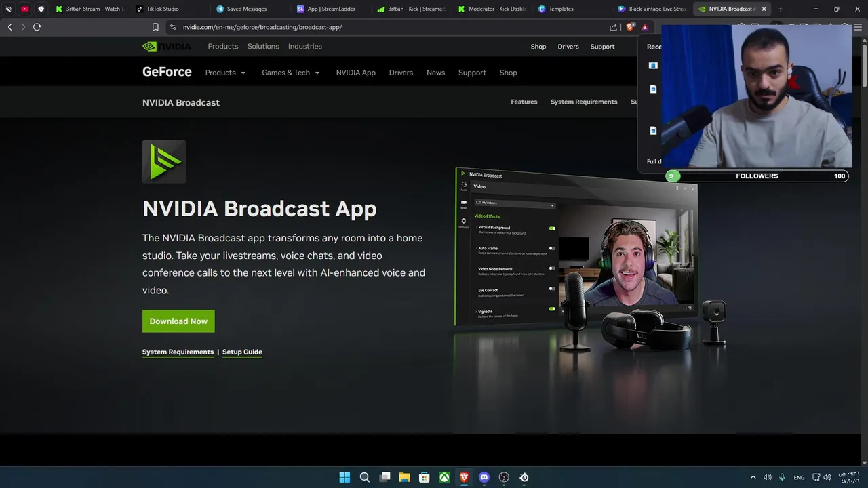This screenshot has height=488, width=868.
Task: Click the Brave Rewards triangle icon
Action: 644,27
